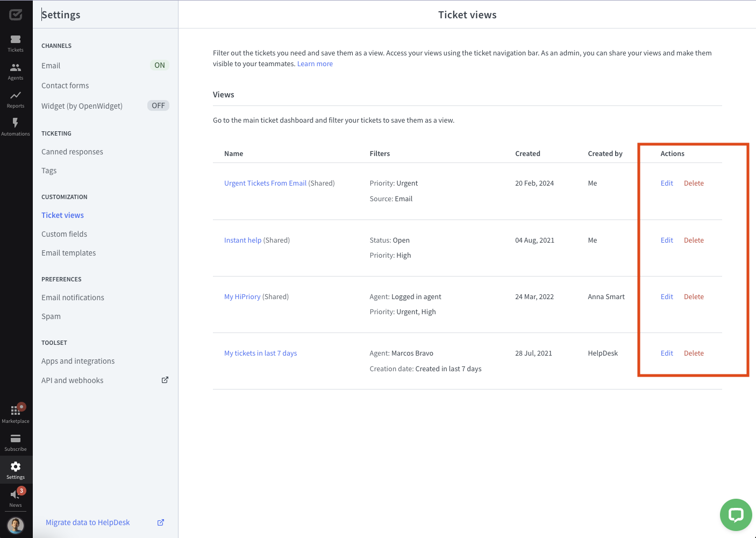This screenshot has width=756, height=538.
Task: Go to Tags settings
Action: click(x=49, y=171)
